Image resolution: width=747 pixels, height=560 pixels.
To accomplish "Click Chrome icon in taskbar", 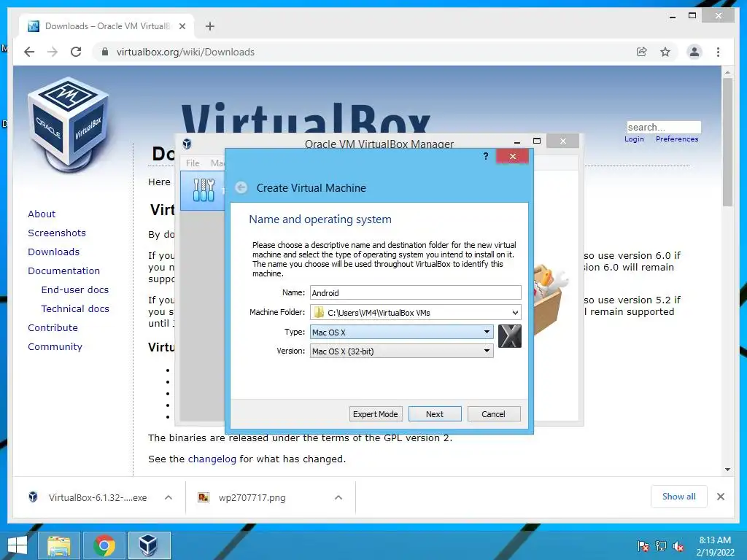I will pos(104,545).
